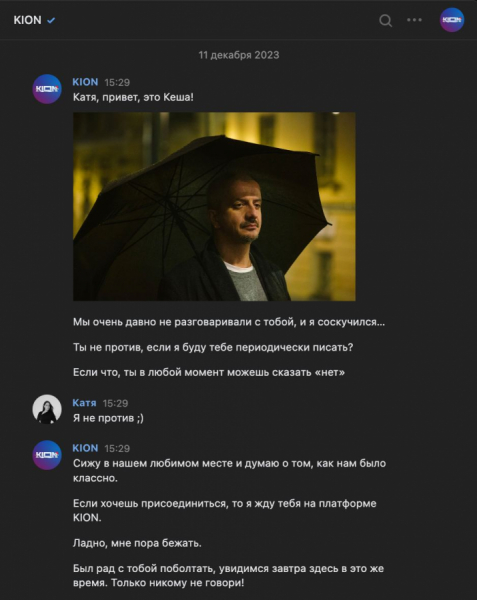Click KION avatar beside the last message
The height and width of the screenshot is (600, 477).
tap(47, 455)
